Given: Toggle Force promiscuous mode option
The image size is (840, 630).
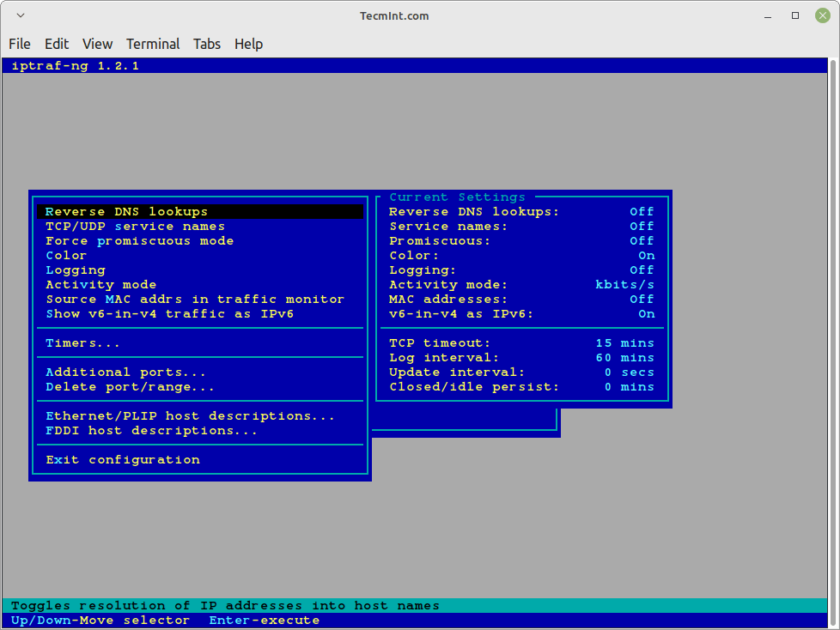Looking at the screenshot, I should 139,241.
